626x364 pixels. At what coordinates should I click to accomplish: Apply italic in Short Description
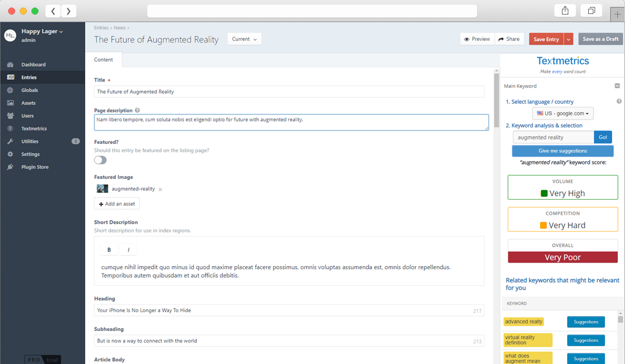(x=129, y=250)
